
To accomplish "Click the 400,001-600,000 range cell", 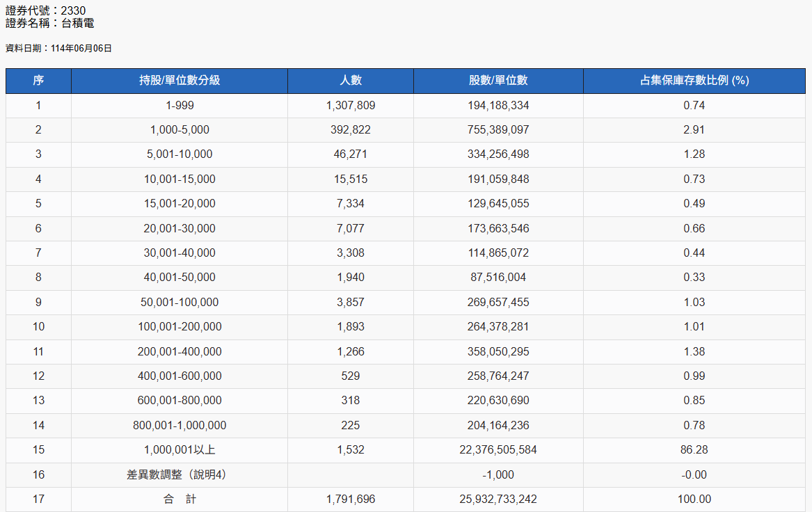I will (x=180, y=376).
